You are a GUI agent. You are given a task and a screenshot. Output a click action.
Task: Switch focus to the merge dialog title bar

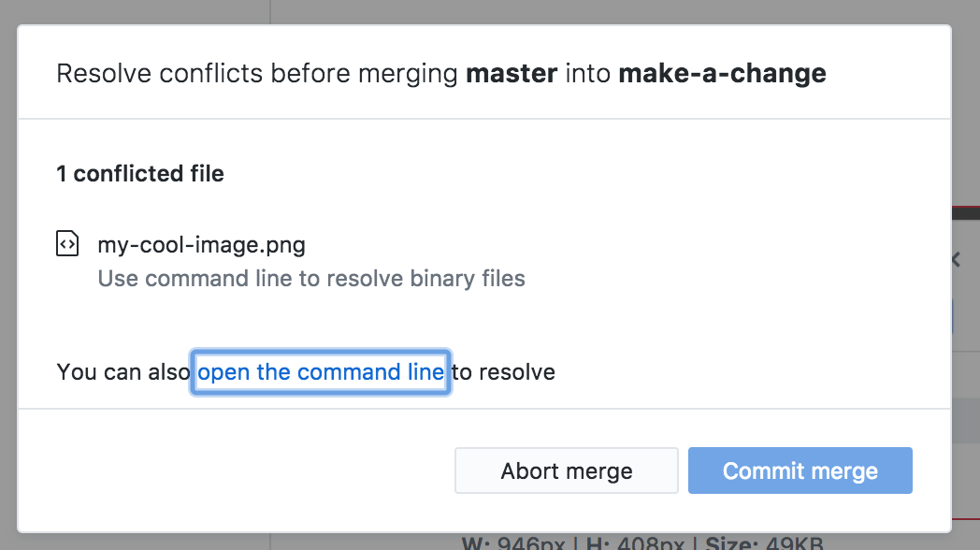(441, 72)
